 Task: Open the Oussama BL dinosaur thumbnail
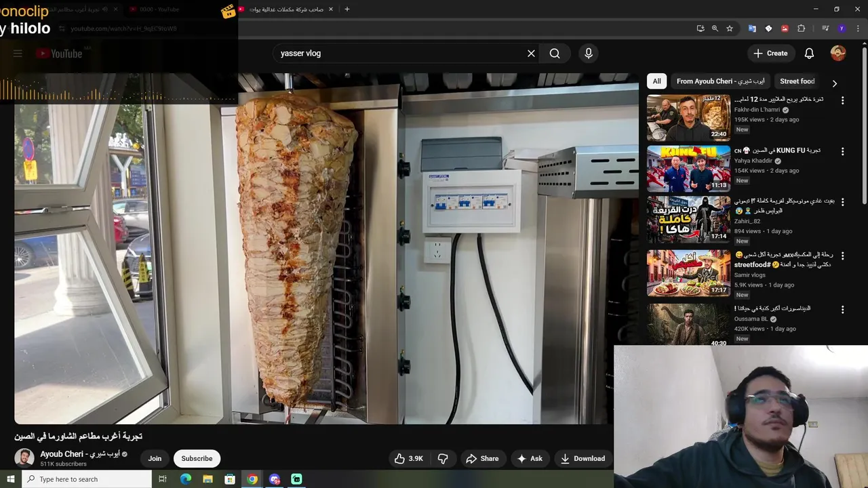[688, 325]
